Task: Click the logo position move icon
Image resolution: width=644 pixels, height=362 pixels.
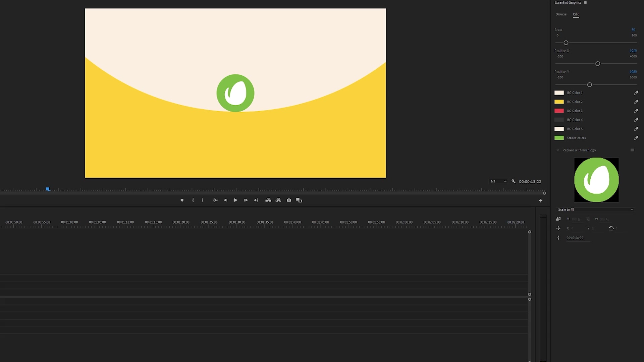Action: pos(558,228)
